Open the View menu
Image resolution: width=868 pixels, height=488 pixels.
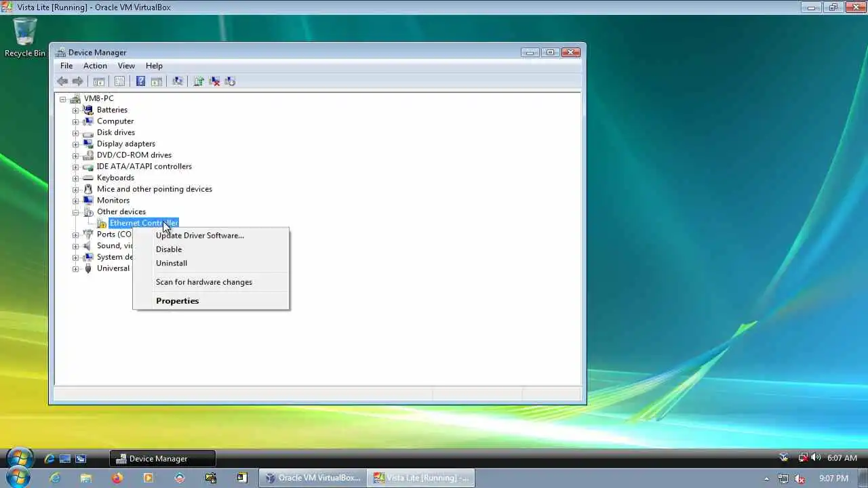(126, 66)
